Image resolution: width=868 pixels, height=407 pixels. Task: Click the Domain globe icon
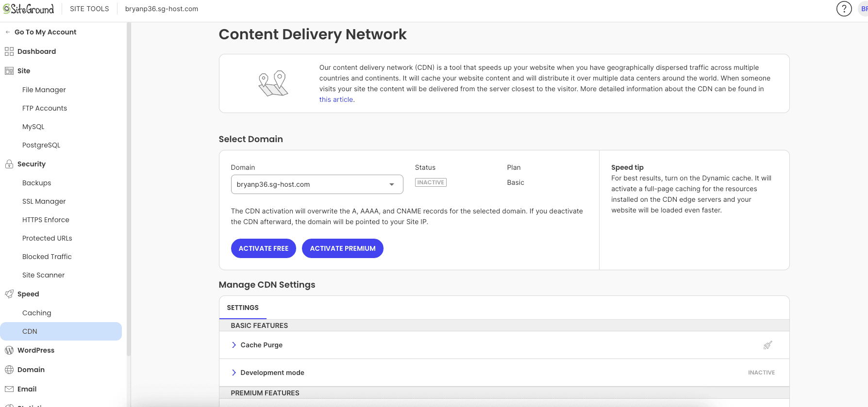9,370
